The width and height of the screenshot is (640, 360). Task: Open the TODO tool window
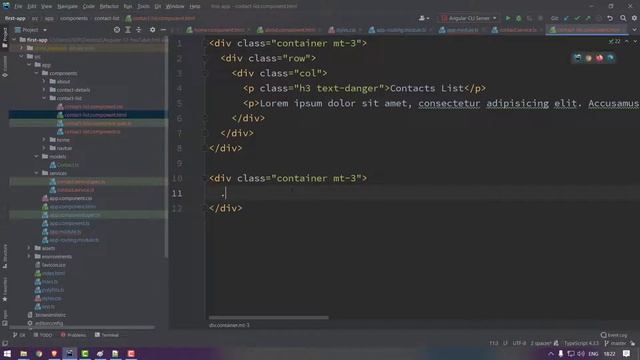click(43, 335)
